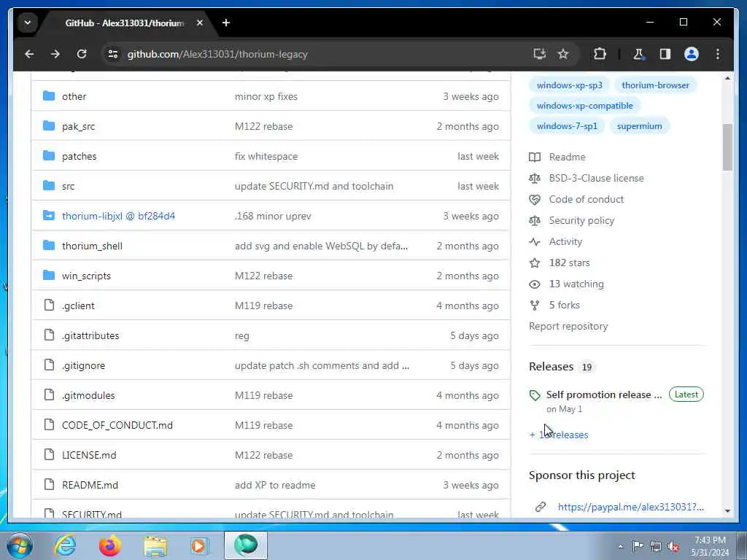Open thorium-libjxl submodule link
The image size is (747, 560).
click(118, 216)
